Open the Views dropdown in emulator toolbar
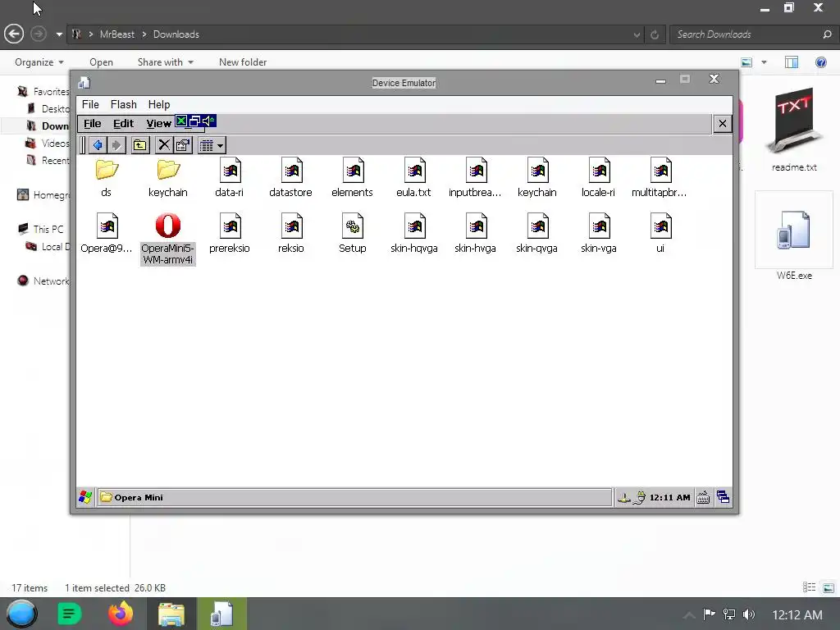Screen dimensions: 840x630 tap(212, 145)
